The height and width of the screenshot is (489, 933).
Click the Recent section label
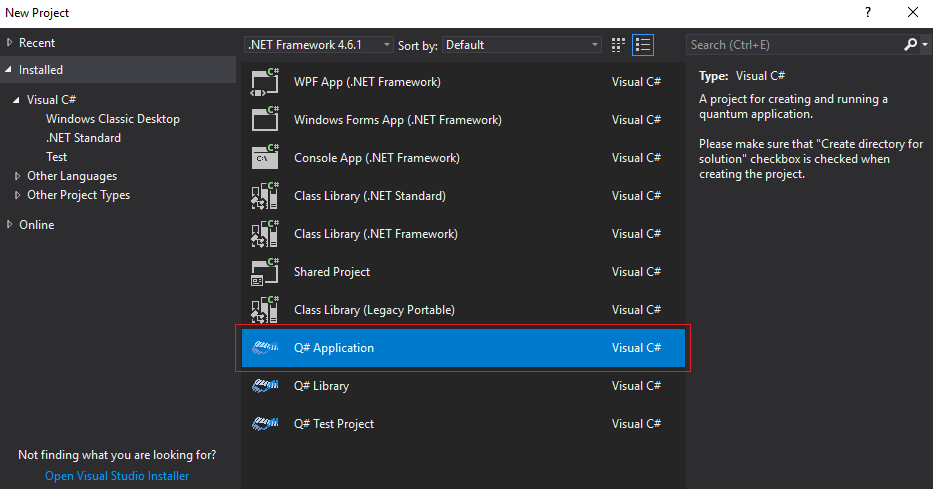[37, 43]
